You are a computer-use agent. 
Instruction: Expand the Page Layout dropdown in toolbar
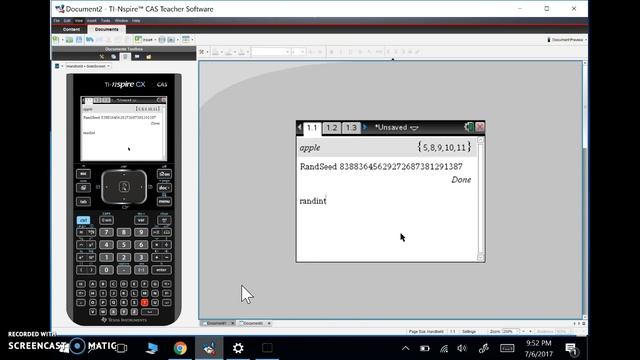point(188,40)
